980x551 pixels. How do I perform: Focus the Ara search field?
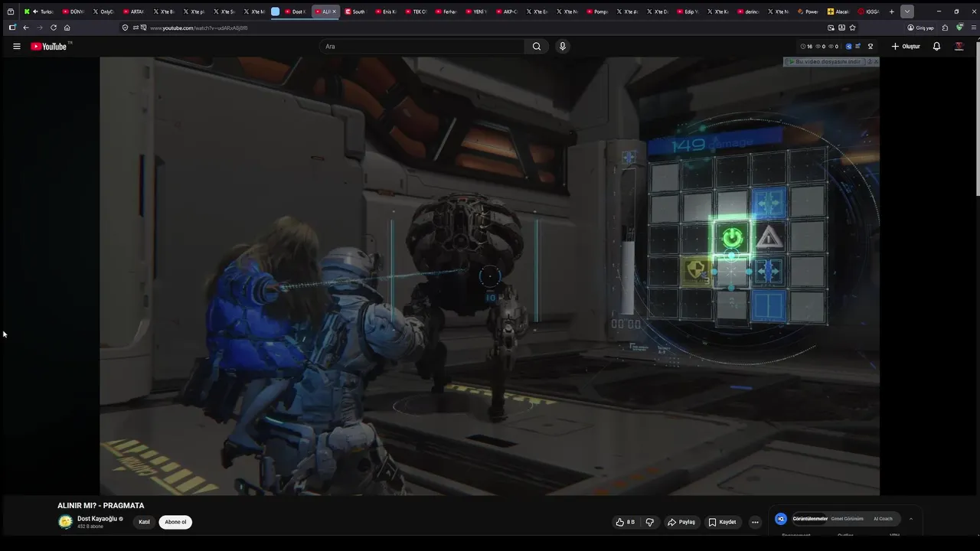click(423, 47)
